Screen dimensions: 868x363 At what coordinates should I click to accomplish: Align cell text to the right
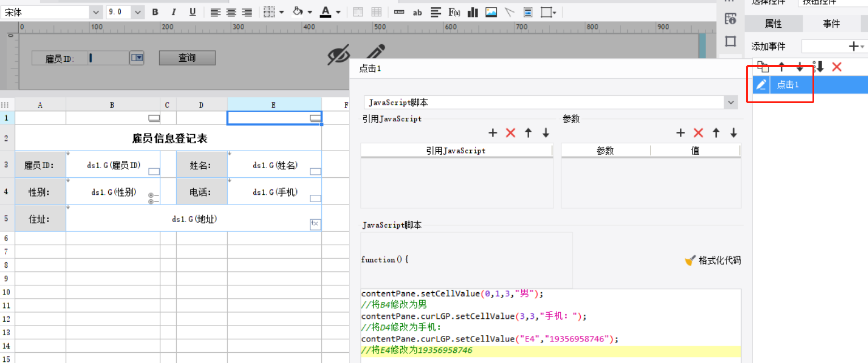[x=247, y=12]
